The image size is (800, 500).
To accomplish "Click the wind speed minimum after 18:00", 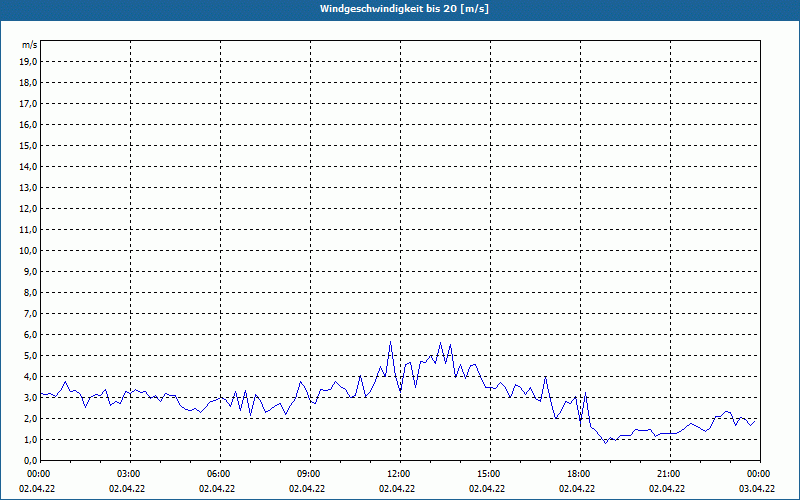I will (x=606, y=443).
